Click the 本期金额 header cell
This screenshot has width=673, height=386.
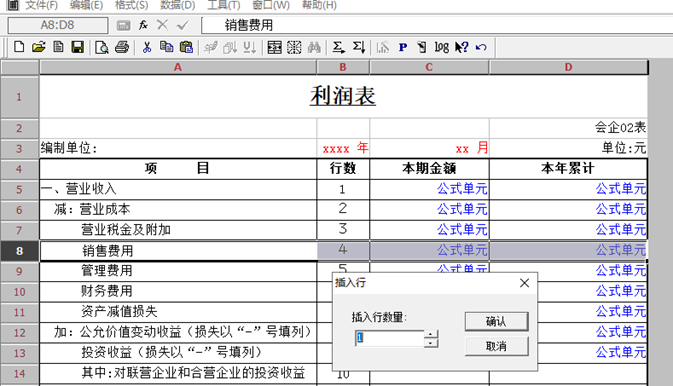(429, 169)
